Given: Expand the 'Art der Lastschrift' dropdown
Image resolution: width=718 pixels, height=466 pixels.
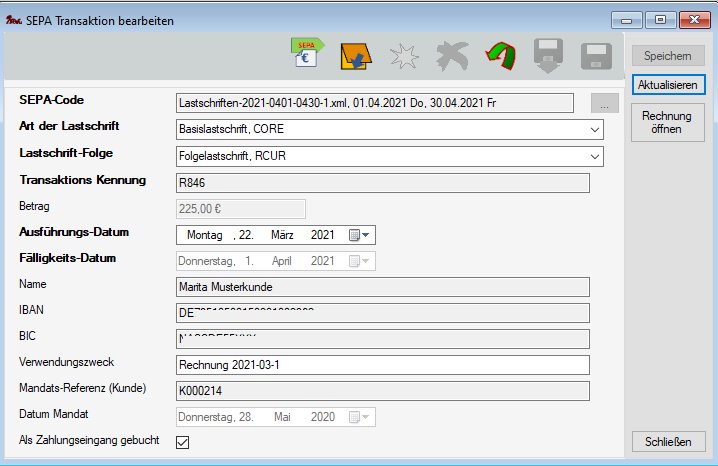Looking at the screenshot, I should point(595,129).
